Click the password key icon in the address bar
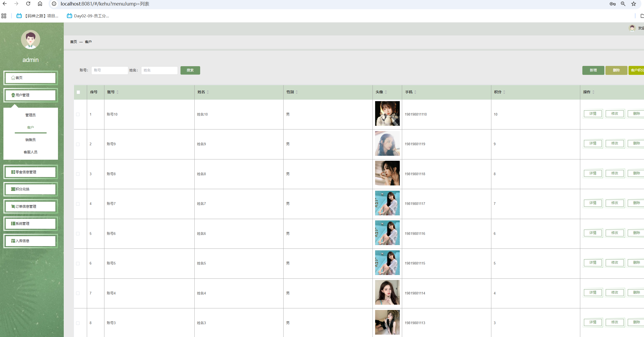 coord(613,4)
